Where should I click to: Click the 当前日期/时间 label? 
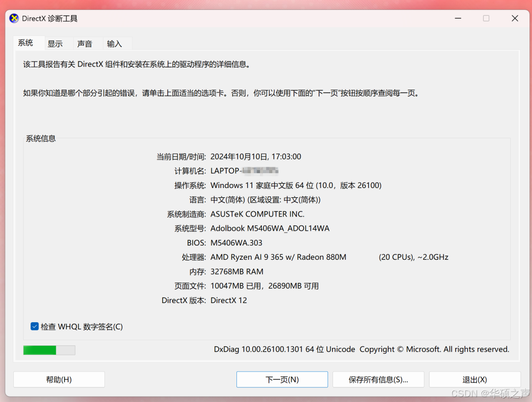point(181,156)
